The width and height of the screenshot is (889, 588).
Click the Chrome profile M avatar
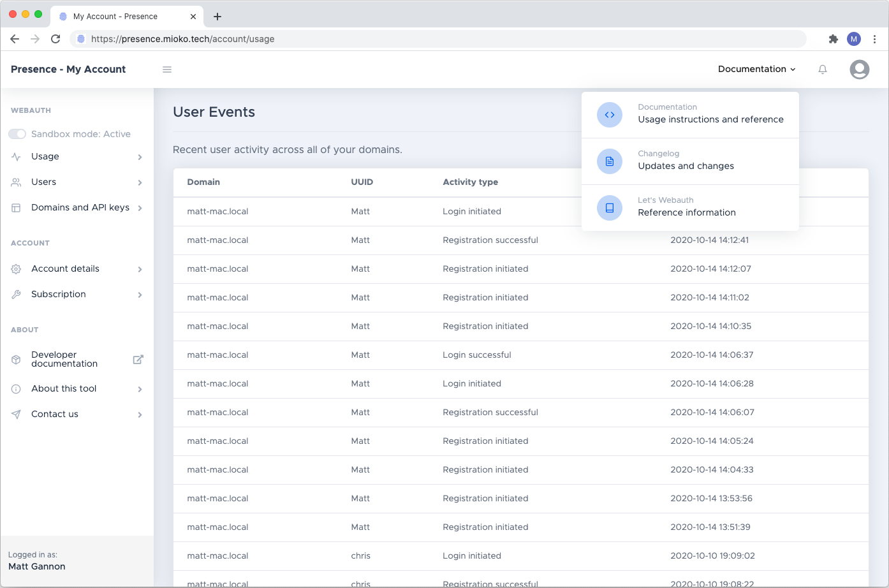(854, 39)
